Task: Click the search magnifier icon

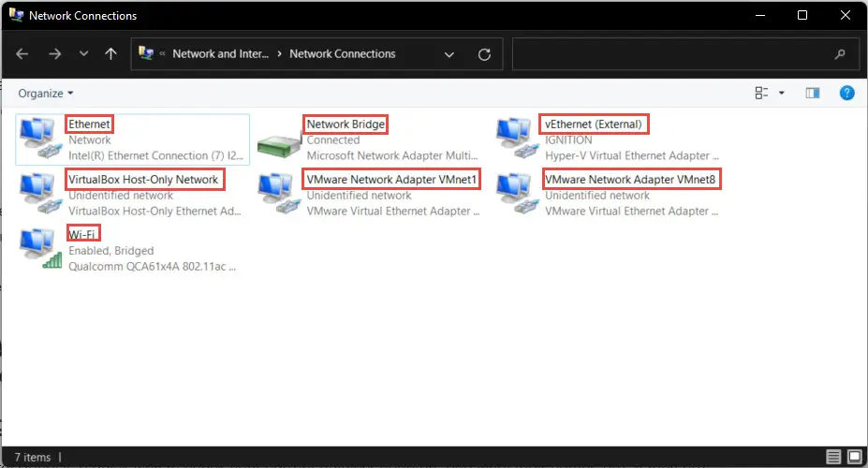Action: tap(840, 53)
